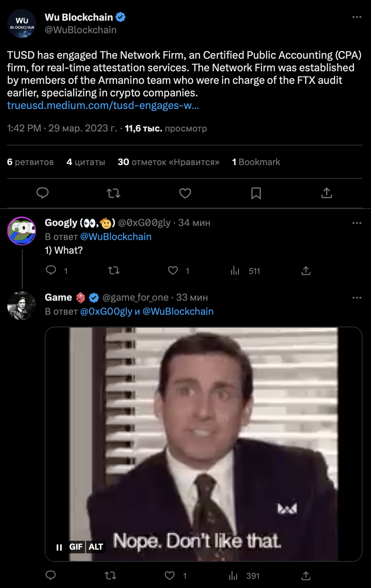The width and height of the screenshot is (371, 588).
Task: Show the GIF's ALT description
Action: coord(96,547)
